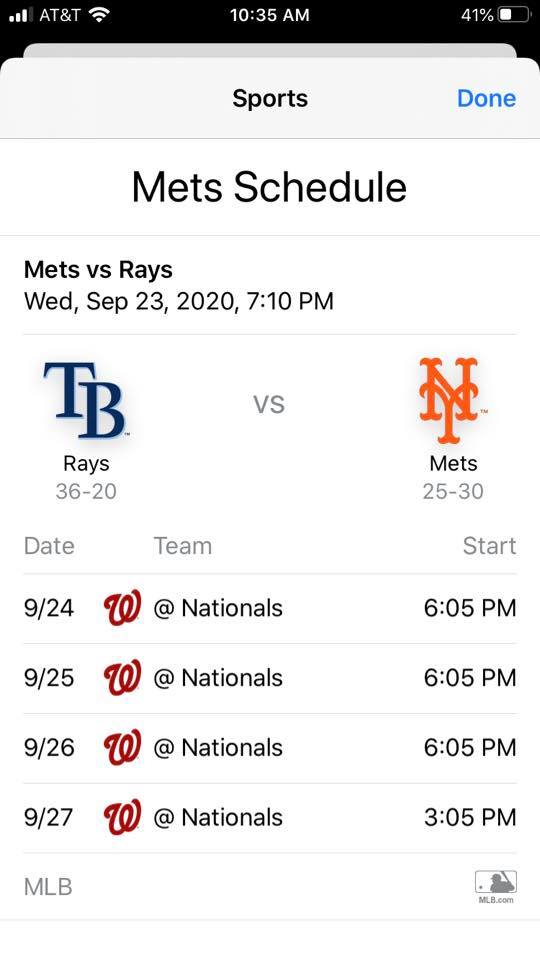Tap the Tampa Bay Rays logo
Image resolution: width=540 pixels, height=960 pixels.
86,400
